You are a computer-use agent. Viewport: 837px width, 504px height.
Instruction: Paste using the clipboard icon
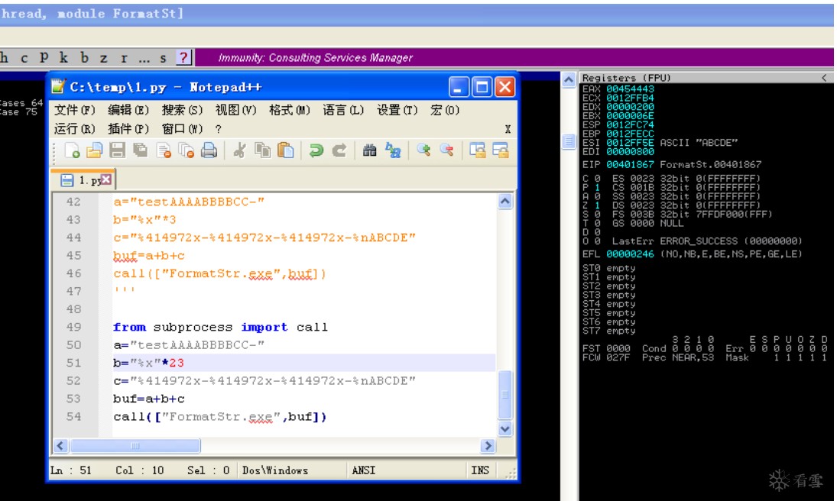pyautogui.click(x=286, y=151)
